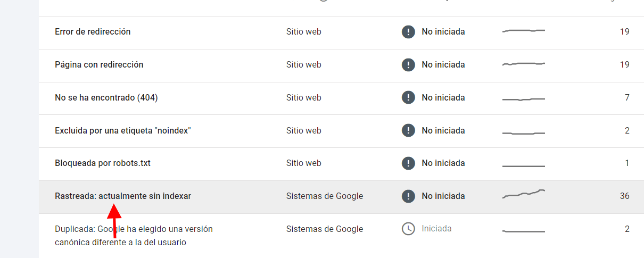Click the warning icon in Error de redirección row

pos(408,32)
